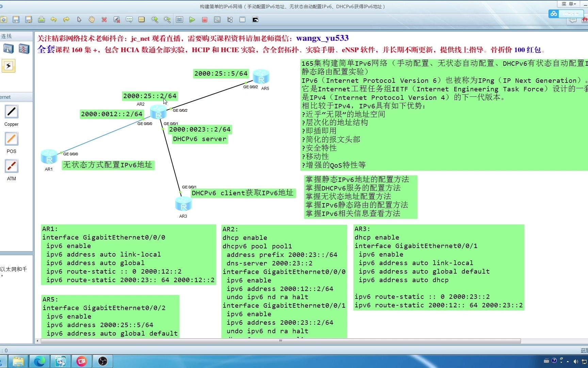
Task: Show all interfaces with the tree icon
Action: pyautogui.click(x=230, y=19)
